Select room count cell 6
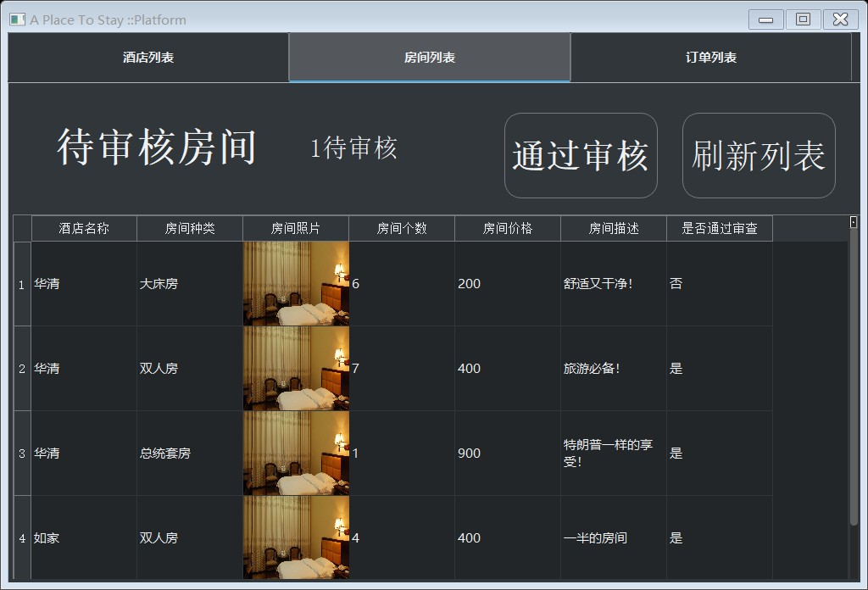Image resolution: width=868 pixels, height=590 pixels. [x=402, y=284]
